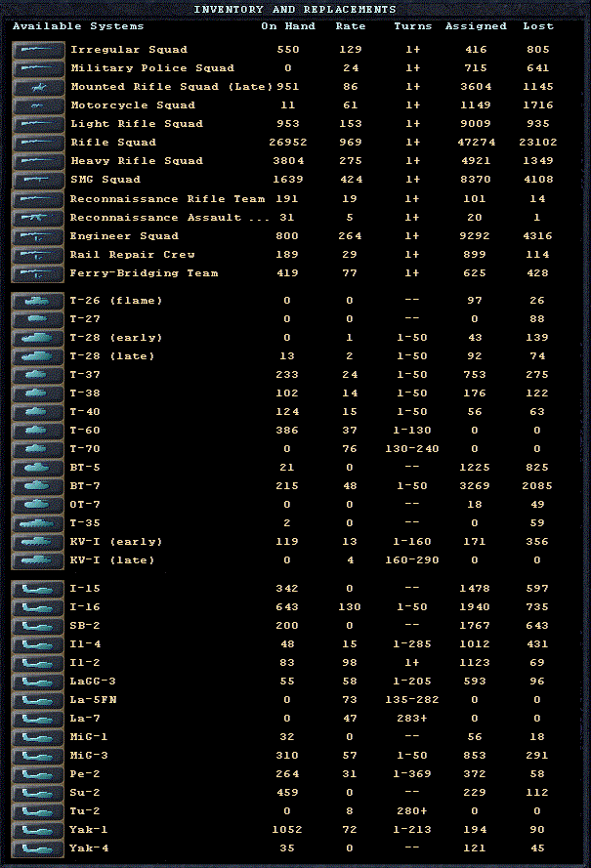
Task: Click the I-15 aircraft icon
Action: [38, 589]
